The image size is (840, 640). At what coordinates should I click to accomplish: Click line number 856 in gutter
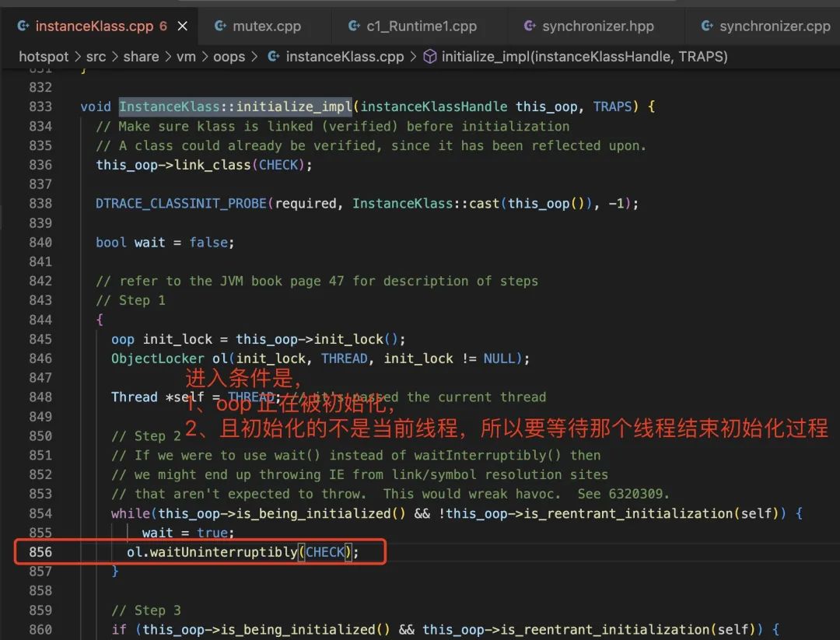click(x=40, y=552)
